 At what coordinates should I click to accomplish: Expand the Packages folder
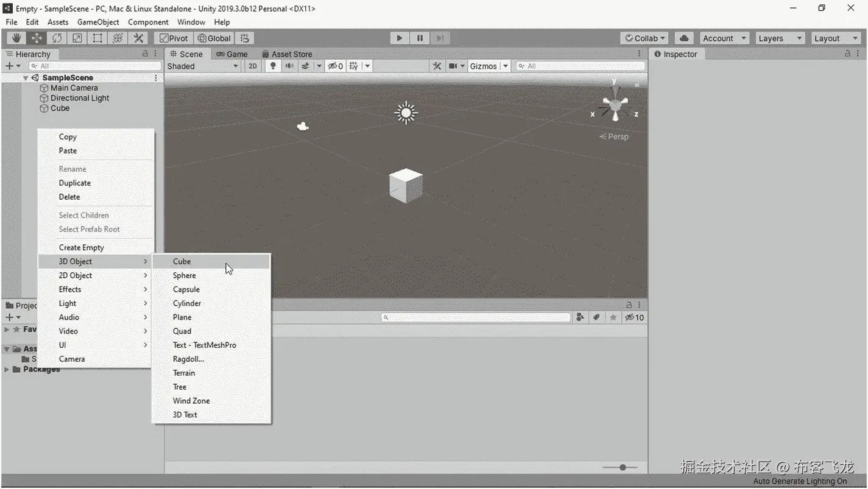(x=7, y=369)
